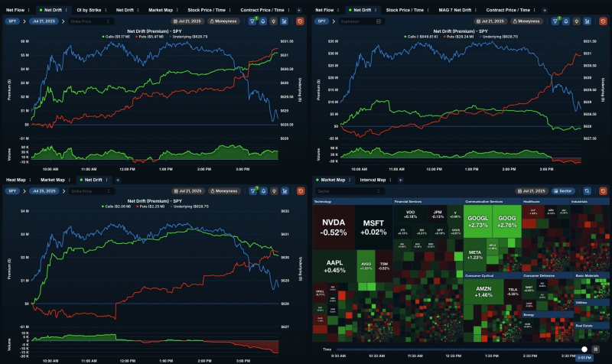The image size is (612, 364).
Task: Click alert bell icon in top-right panel
Action: click(566, 21)
